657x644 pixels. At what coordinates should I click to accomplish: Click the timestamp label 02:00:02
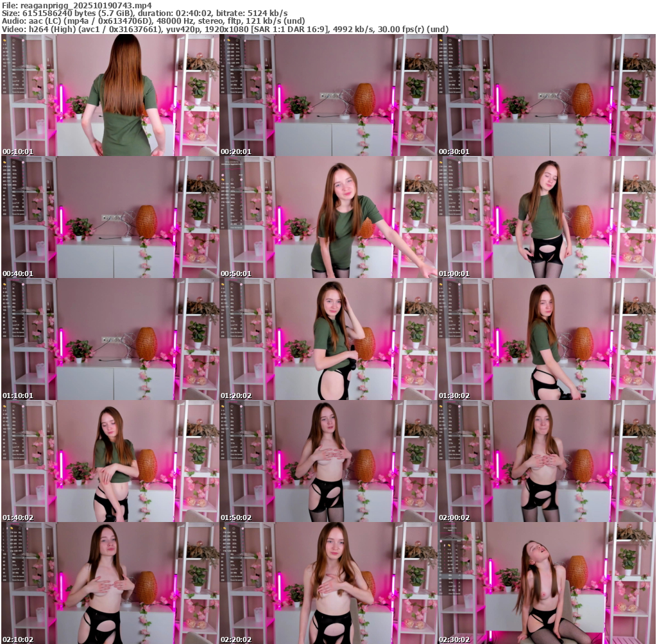tap(454, 518)
